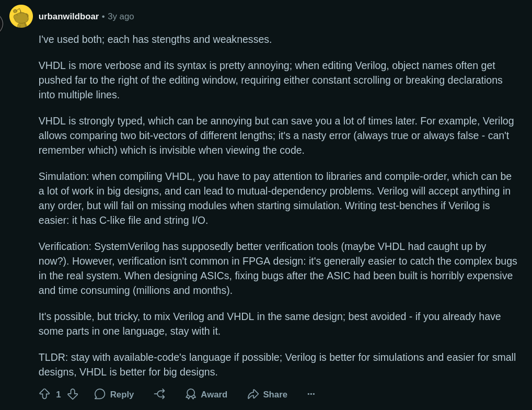Image resolution: width=532 pixels, height=410 pixels.
Task: Click the paragraph starting with TLDR
Action: [277, 365]
